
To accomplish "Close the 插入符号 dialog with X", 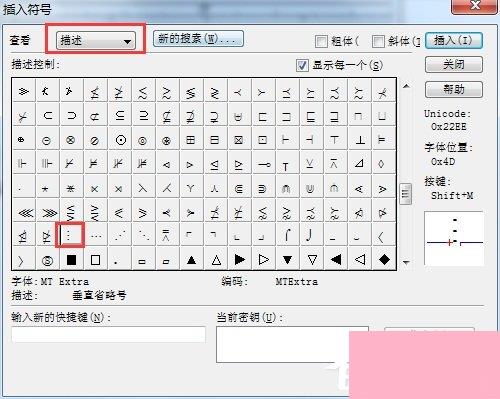I will tap(474, 6).
